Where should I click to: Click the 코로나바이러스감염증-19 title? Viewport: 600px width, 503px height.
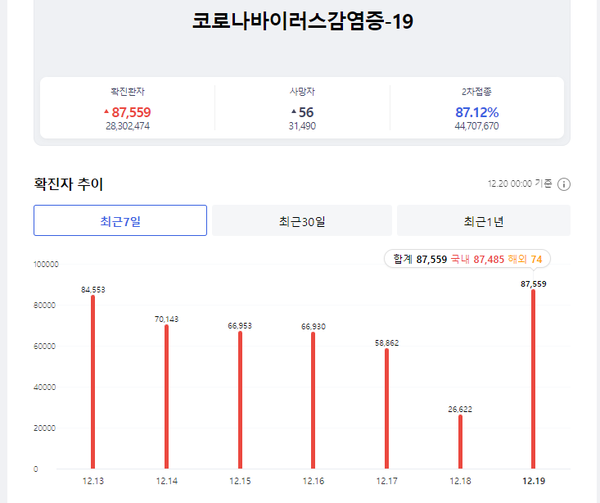[x=302, y=21]
